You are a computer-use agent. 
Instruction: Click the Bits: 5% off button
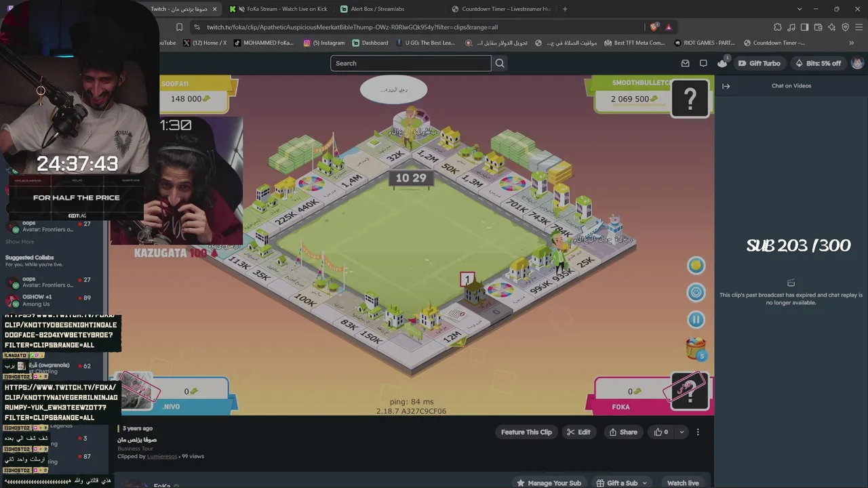point(817,63)
